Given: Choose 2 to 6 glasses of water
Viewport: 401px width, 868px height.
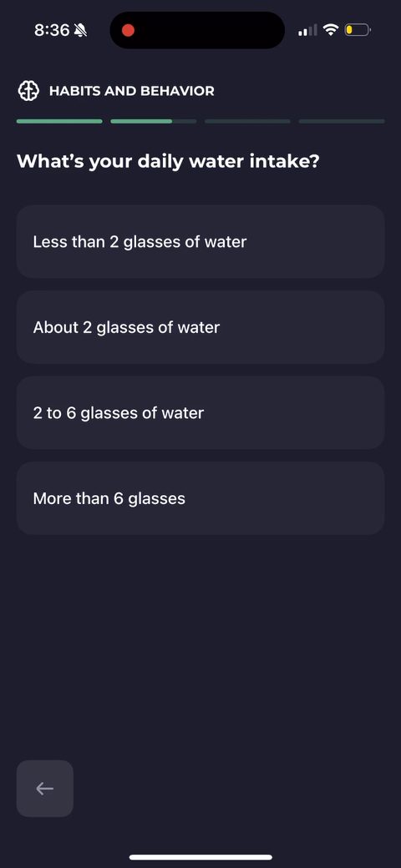Looking at the screenshot, I should 200,412.
